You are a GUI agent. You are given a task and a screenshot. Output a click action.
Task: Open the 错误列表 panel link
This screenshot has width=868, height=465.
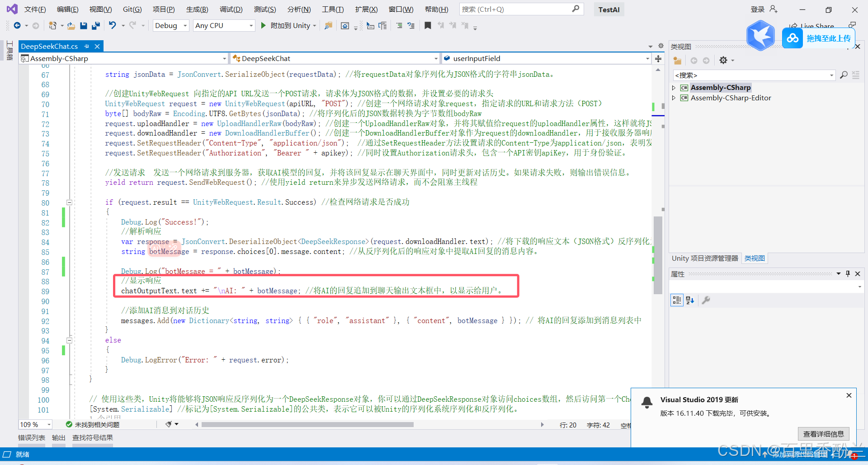[x=32, y=437]
